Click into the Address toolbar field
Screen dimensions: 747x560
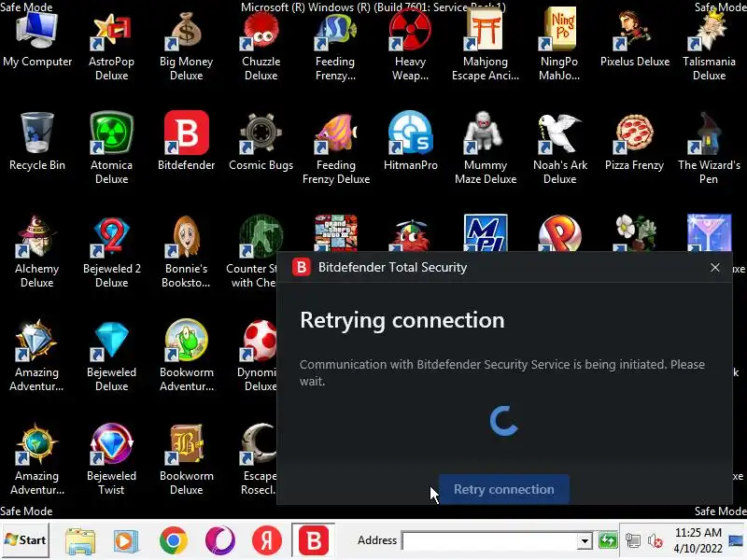pos(489,540)
